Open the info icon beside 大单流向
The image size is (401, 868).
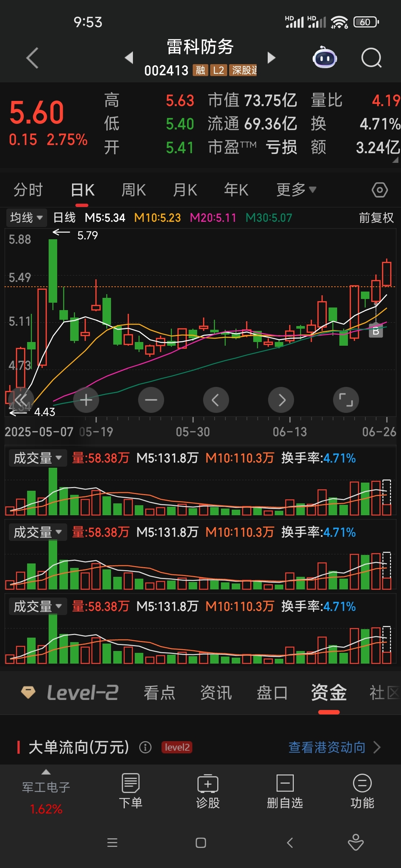click(x=146, y=747)
